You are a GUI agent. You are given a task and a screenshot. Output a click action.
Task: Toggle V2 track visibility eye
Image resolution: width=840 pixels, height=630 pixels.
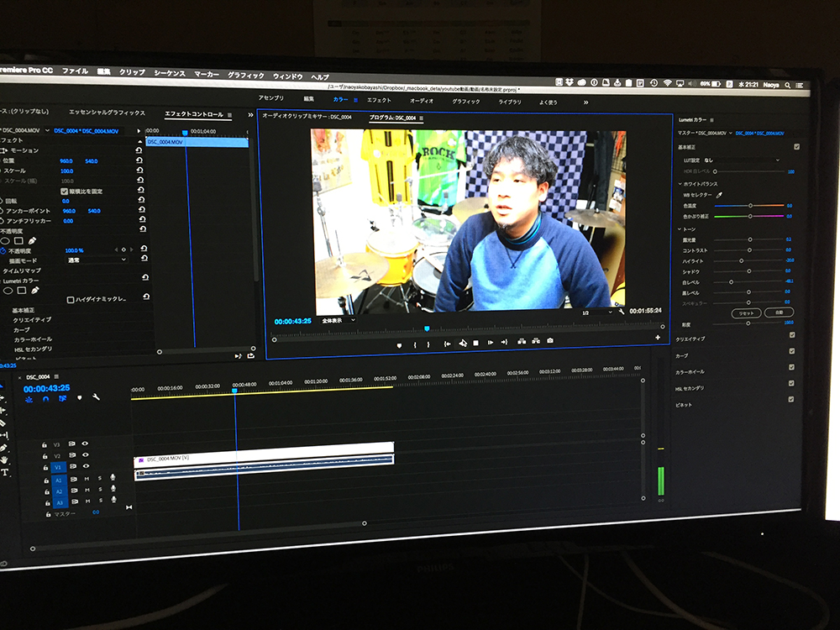(x=86, y=454)
